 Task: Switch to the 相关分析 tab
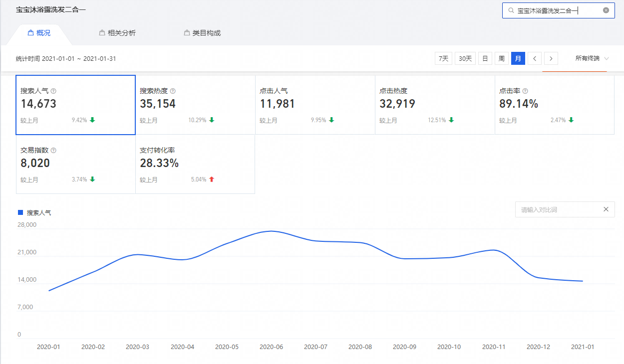pyautogui.click(x=117, y=33)
